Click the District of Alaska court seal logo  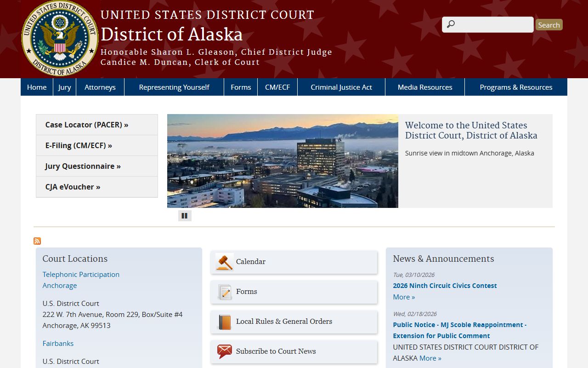(x=60, y=38)
